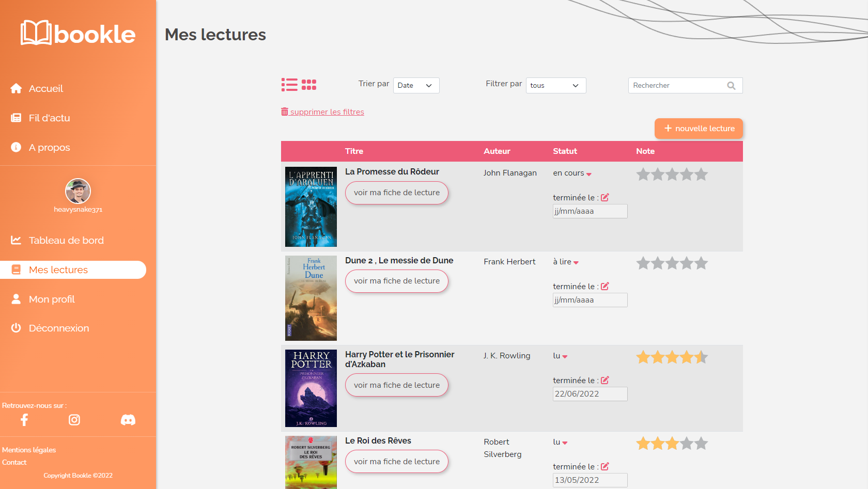Screen dimensions: 868x489
Task: Navigate to Fil d'actu
Action: (x=49, y=118)
